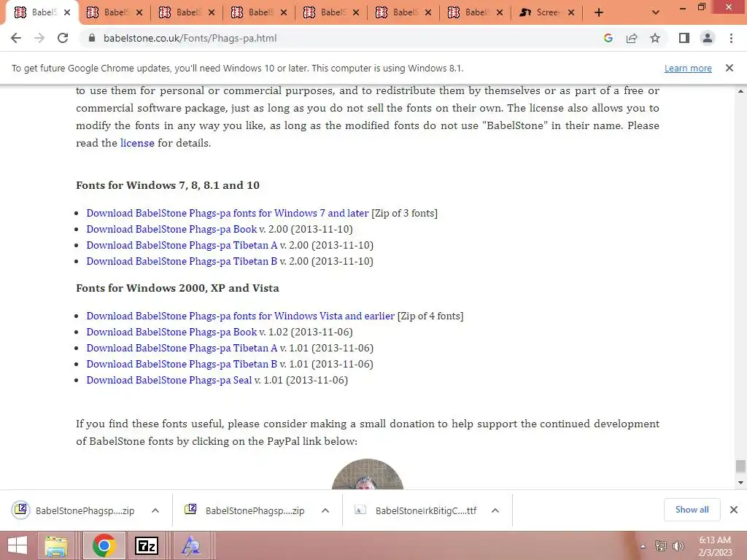Open the tab search dropdown
This screenshot has width=747, height=560.
click(656, 12)
